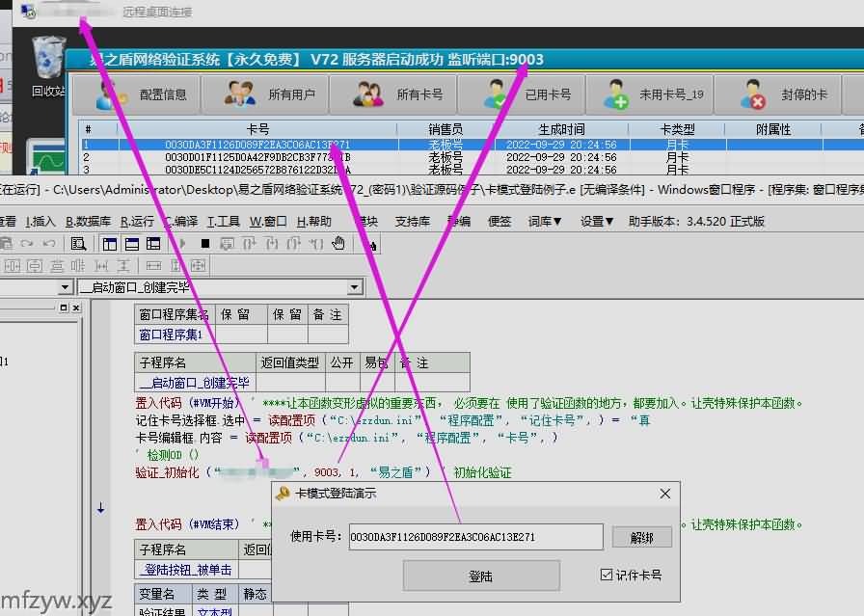Open the 所有用户 user list
Screen dimensions: 864x616
(264, 95)
